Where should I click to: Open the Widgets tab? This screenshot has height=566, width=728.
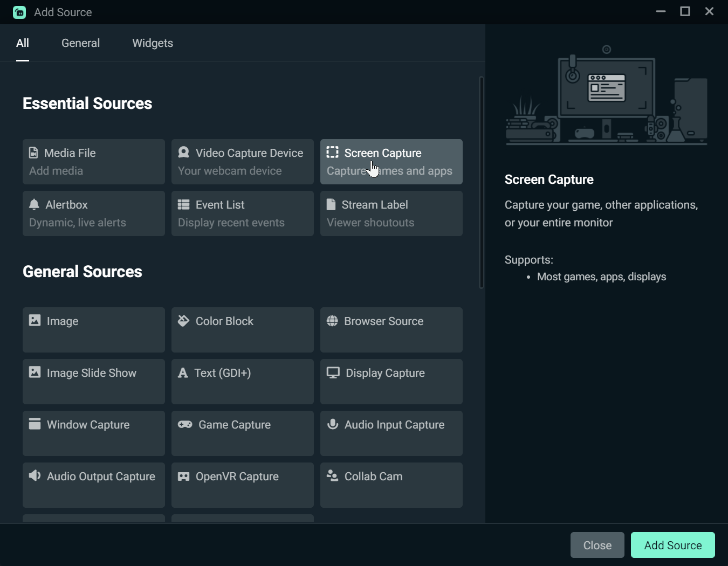[x=153, y=43]
